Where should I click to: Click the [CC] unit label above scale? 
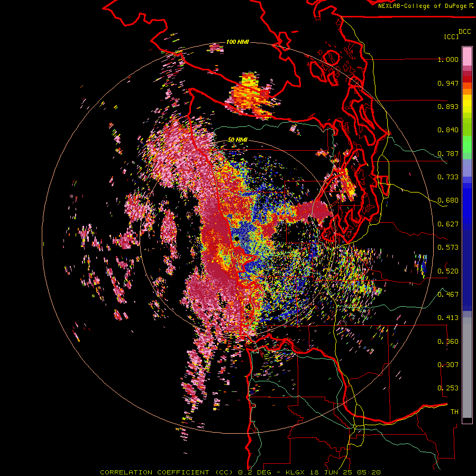[x=451, y=36]
